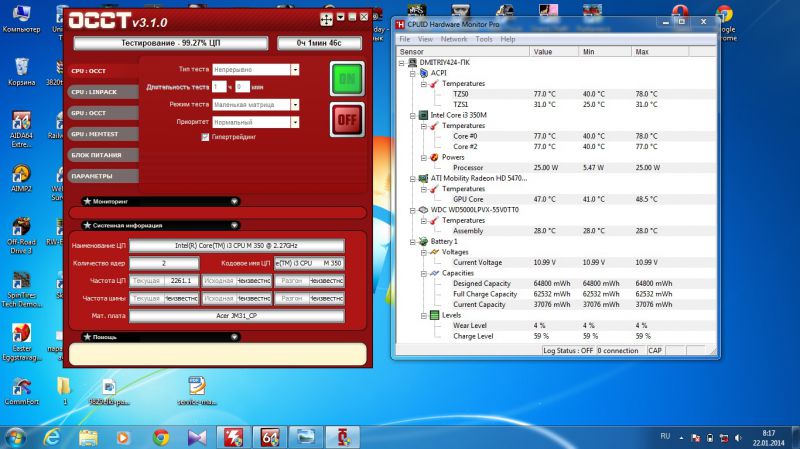The width and height of the screenshot is (800, 449).
Task: Click the WDC hard drive icon
Action: pyautogui.click(x=423, y=210)
